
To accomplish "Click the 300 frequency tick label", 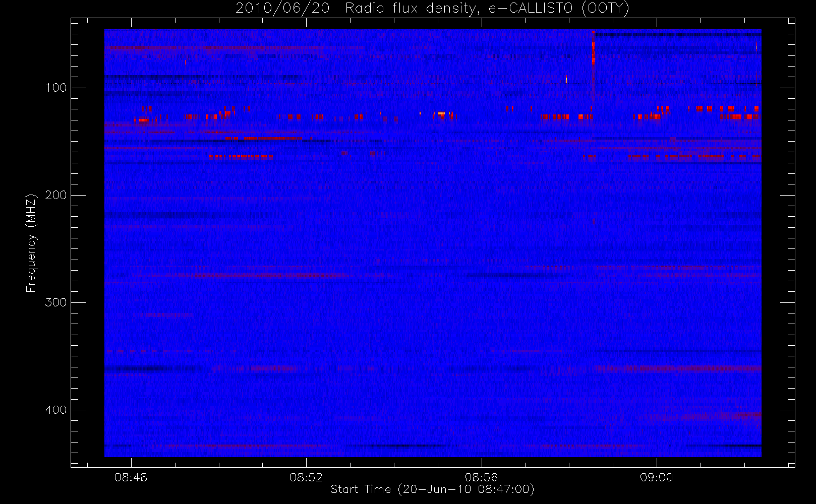I will [55, 302].
